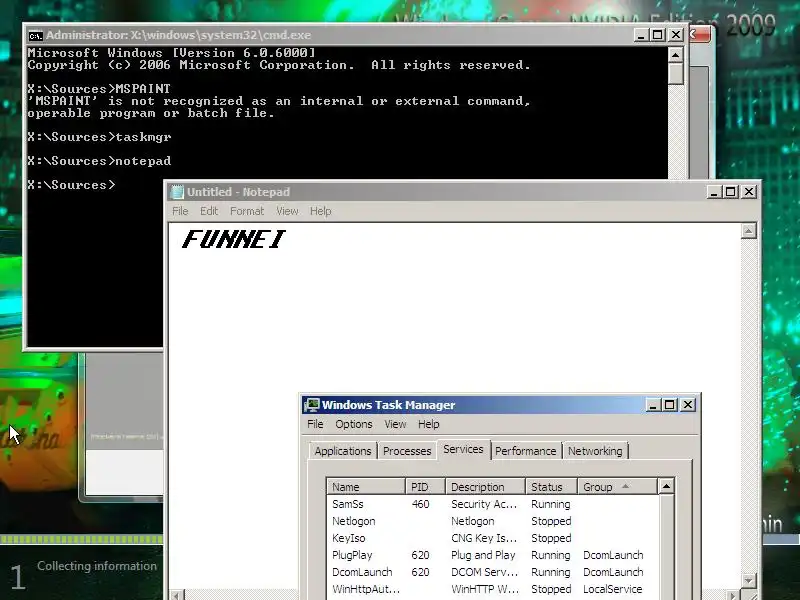Viewport: 800px width, 600px height.
Task: Select the PlugPlay service name
Action: [x=352, y=555]
